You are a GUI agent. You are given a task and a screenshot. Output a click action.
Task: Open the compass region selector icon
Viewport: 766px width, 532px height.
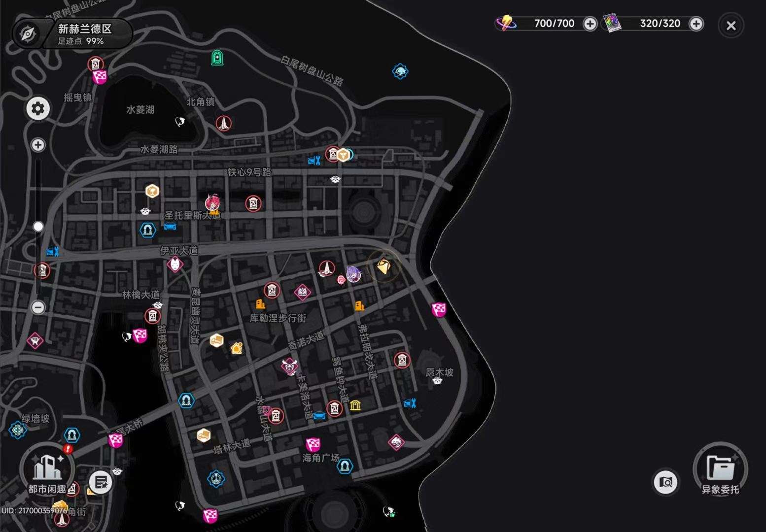tap(28, 34)
